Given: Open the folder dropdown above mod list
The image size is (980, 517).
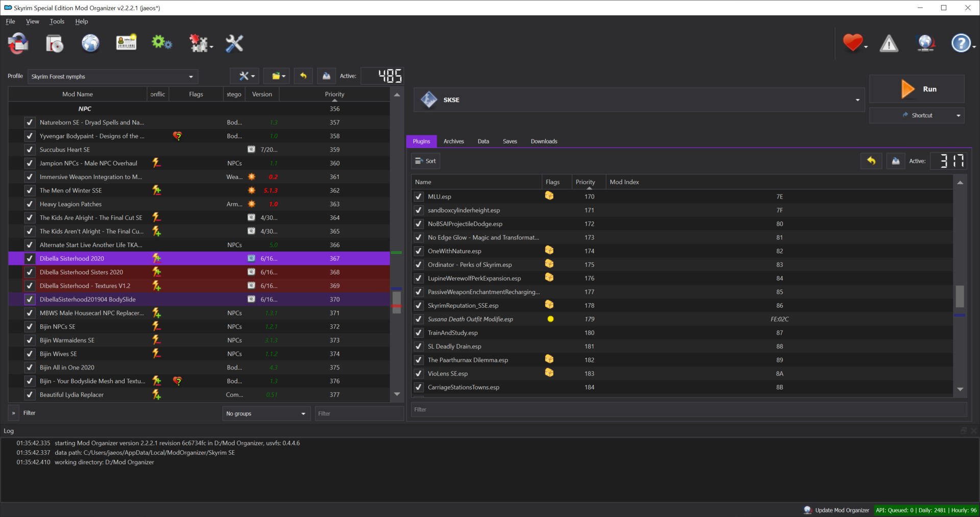Looking at the screenshot, I should [276, 76].
